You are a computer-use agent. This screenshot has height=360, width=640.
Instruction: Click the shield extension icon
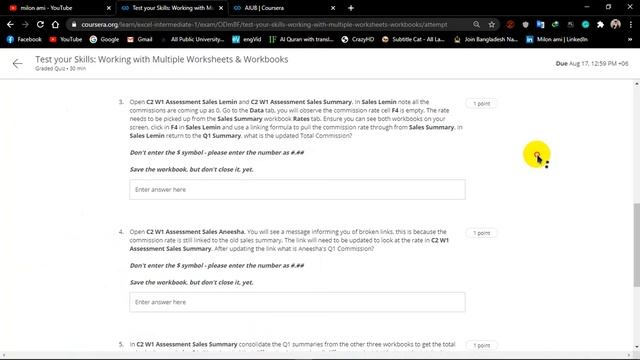click(x=525, y=24)
